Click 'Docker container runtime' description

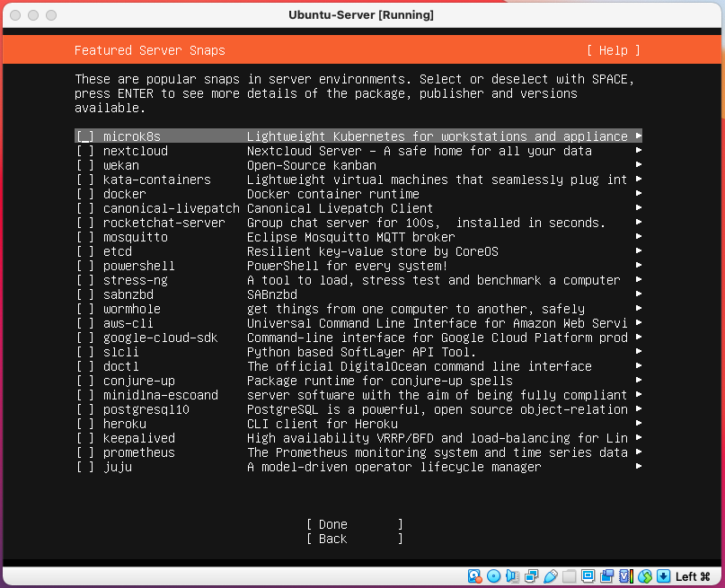point(333,194)
